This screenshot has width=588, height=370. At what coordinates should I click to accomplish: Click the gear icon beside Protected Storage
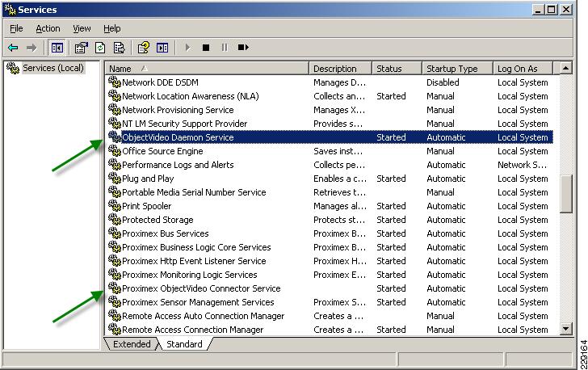click(115, 219)
